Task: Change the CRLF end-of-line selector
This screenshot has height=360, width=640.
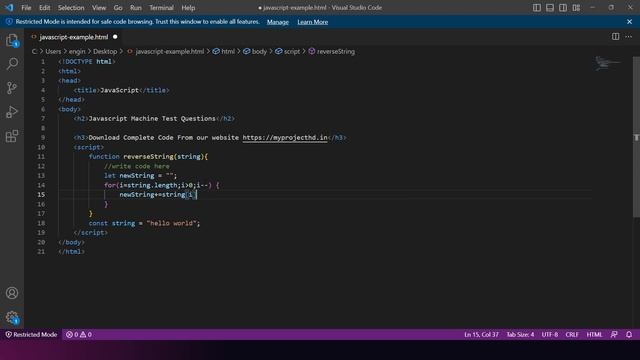Action: coord(572,335)
